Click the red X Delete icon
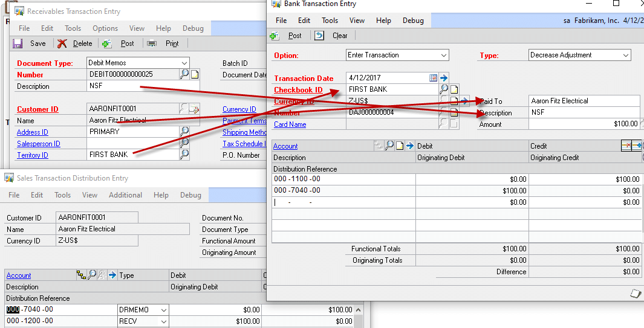The width and height of the screenshot is (644, 328). [x=62, y=43]
